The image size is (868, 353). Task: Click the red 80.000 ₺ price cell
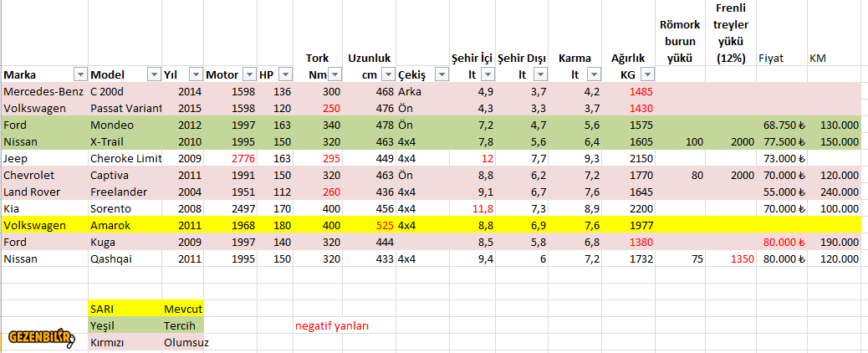pyautogui.click(x=783, y=243)
